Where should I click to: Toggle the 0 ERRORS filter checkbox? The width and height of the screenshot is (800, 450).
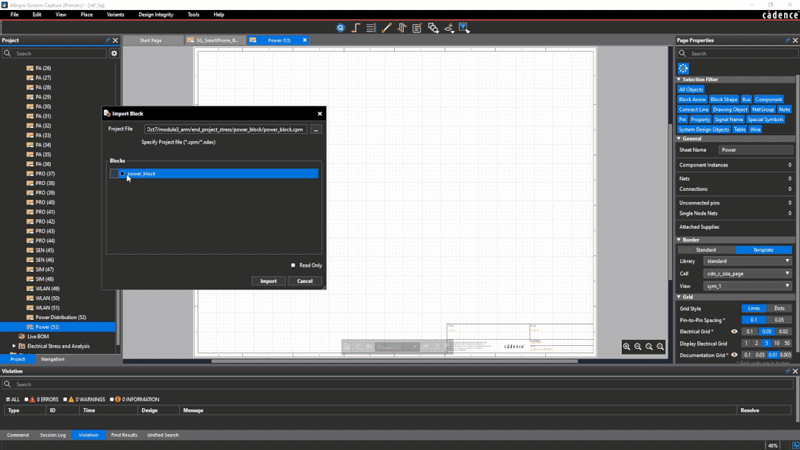coord(26,399)
